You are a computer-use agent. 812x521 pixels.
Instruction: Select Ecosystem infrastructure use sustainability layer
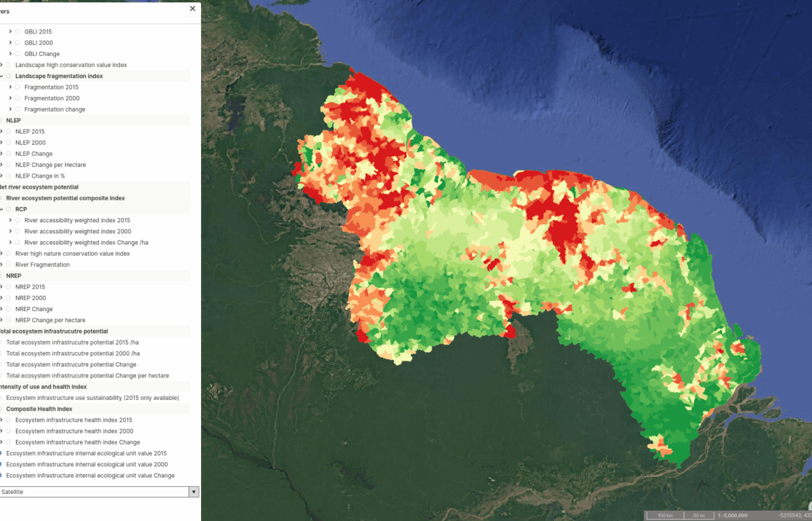[92, 398]
